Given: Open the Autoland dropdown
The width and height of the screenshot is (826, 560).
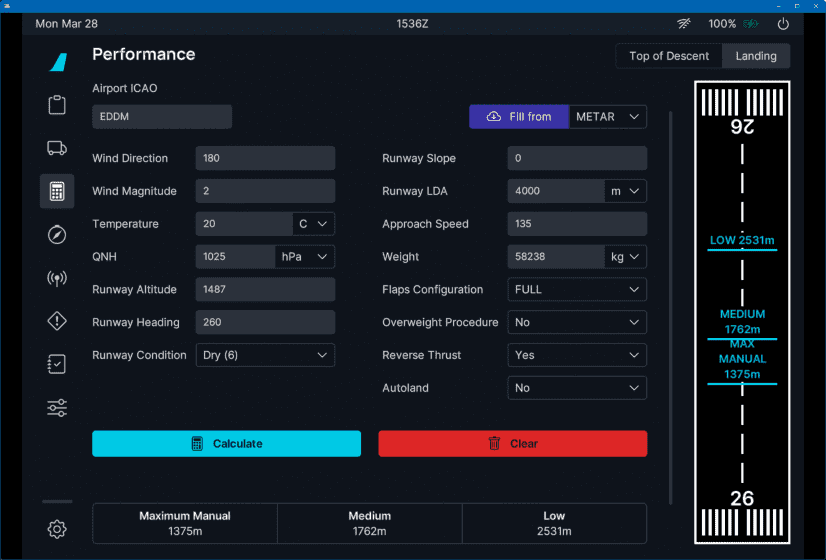Looking at the screenshot, I should [577, 388].
